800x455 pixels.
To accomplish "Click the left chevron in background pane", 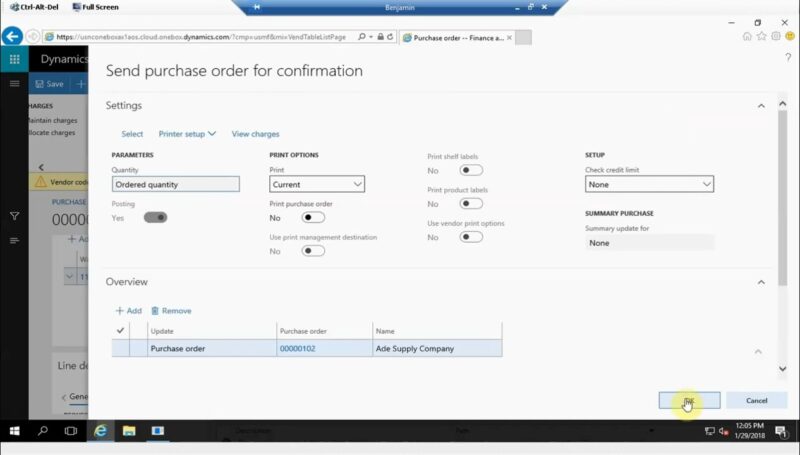I will tap(41, 167).
